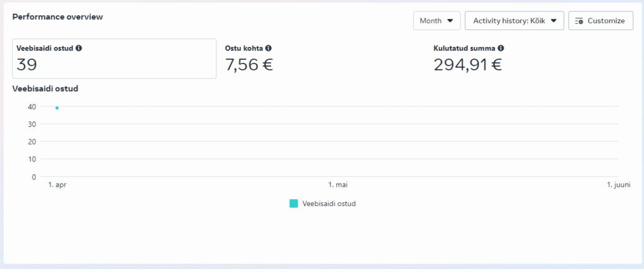Click the Performance overview heading
The width and height of the screenshot is (644, 269).
point(57,16)
